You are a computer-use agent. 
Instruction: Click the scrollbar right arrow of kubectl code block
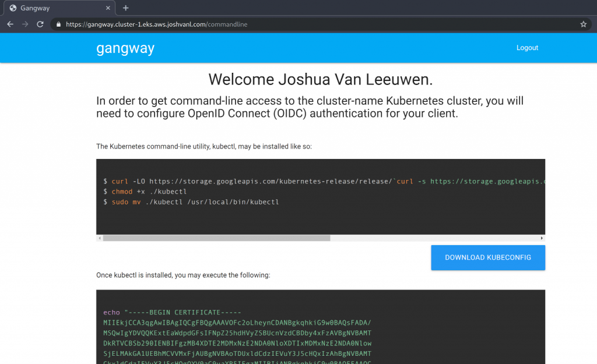click(542, 238)
